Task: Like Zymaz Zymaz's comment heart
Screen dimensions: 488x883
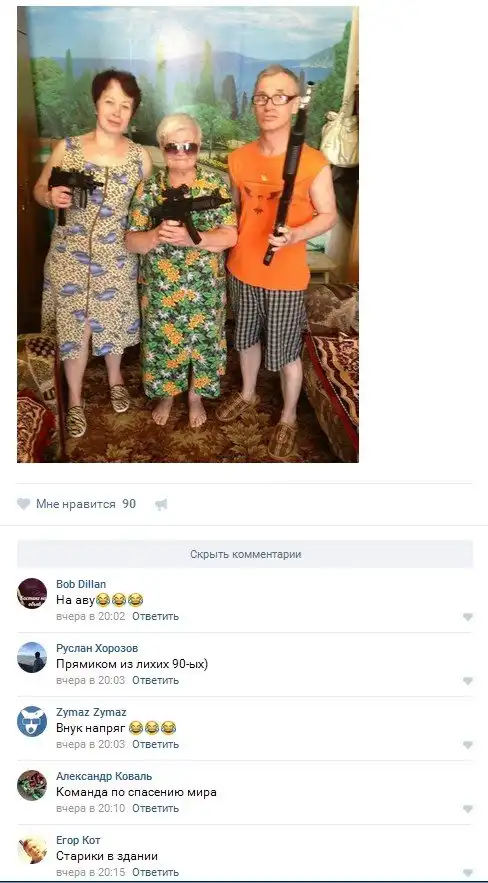Action: 468,745
